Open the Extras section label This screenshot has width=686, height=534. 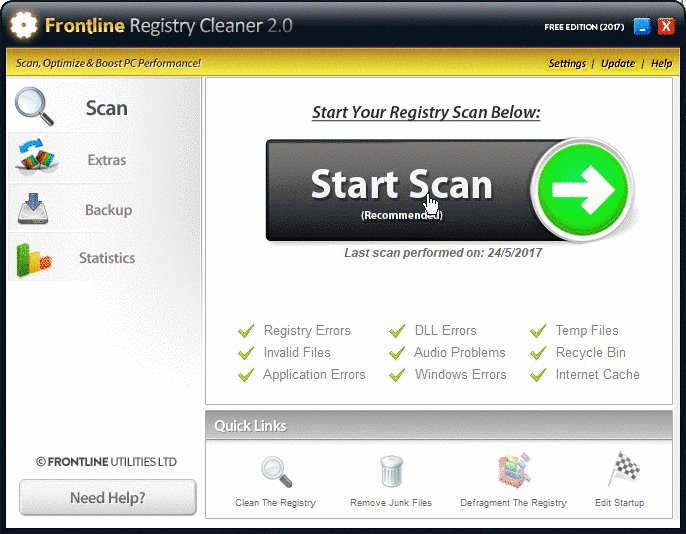[107, 160]
